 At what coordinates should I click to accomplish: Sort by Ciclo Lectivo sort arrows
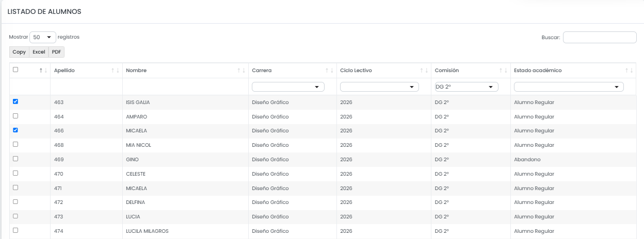424,71
